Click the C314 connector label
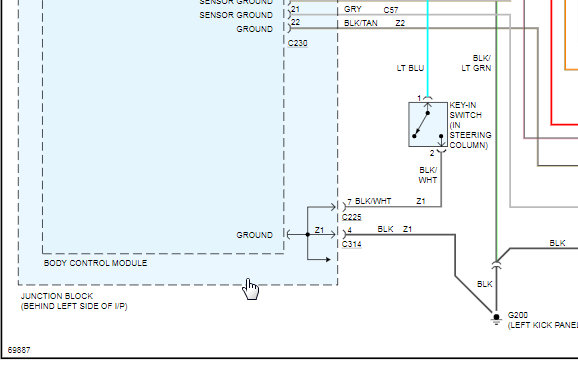 351,244
